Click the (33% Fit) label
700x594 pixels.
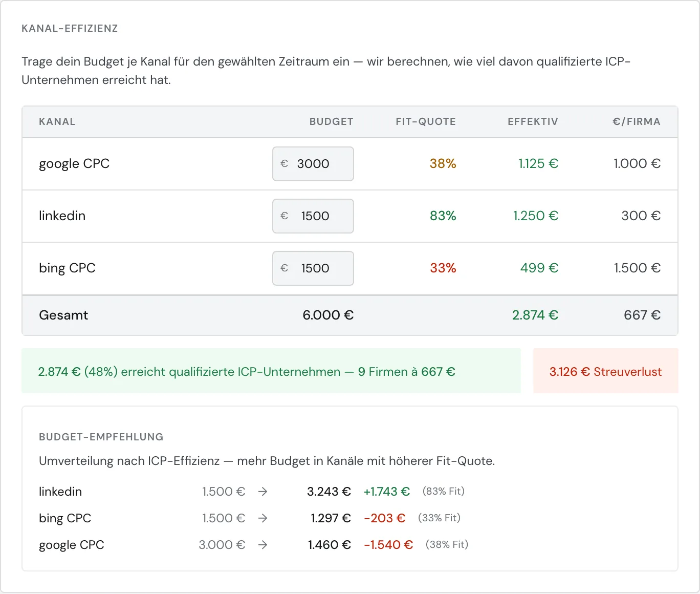click(x=440, y=518)
